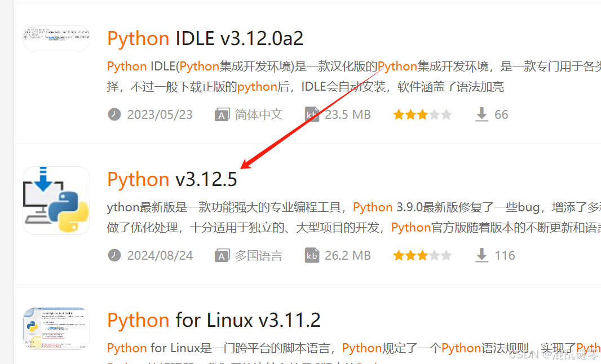Open the Python for Linux v3.11.2 title
The height and width of the screenshot is (364, 601).
pyautogui.click(x=214, y=320)
